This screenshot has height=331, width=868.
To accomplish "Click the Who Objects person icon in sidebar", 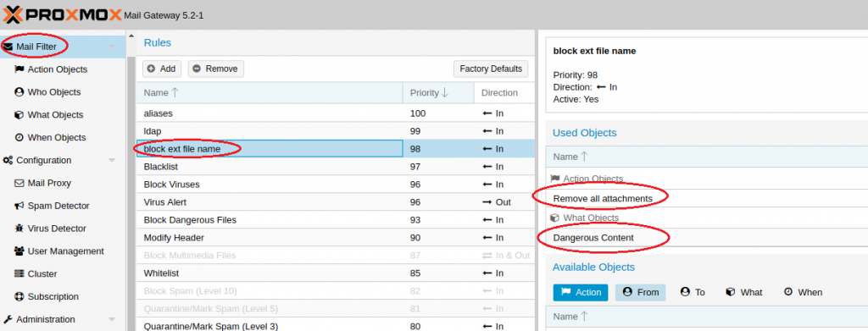I will tap(19, 92).
